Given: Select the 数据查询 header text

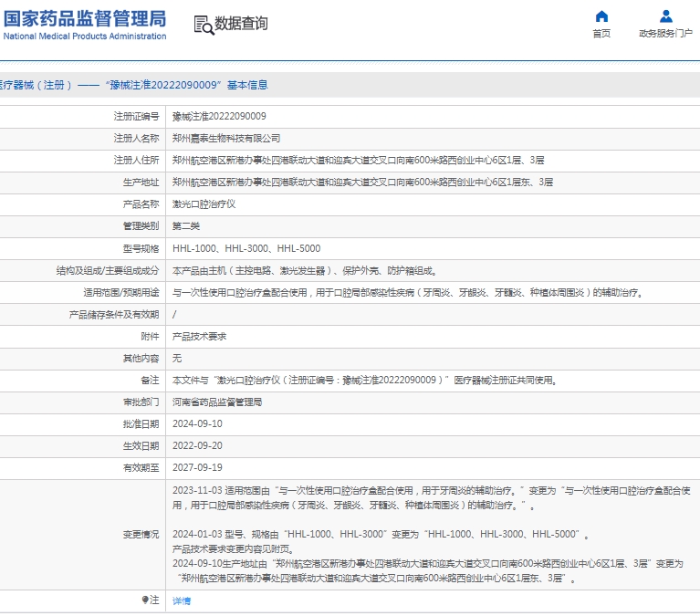Looking at the screenshot, I should 241,25.
